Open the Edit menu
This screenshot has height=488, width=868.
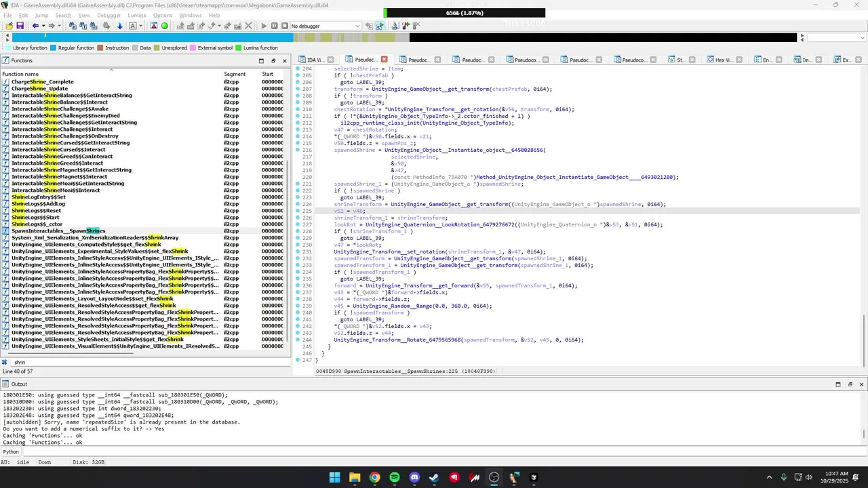24,15
